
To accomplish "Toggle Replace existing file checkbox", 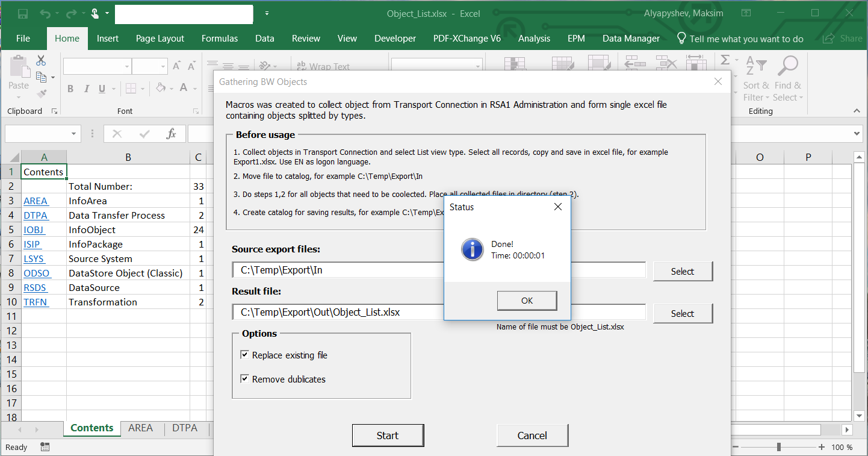I will click(244, 355).
